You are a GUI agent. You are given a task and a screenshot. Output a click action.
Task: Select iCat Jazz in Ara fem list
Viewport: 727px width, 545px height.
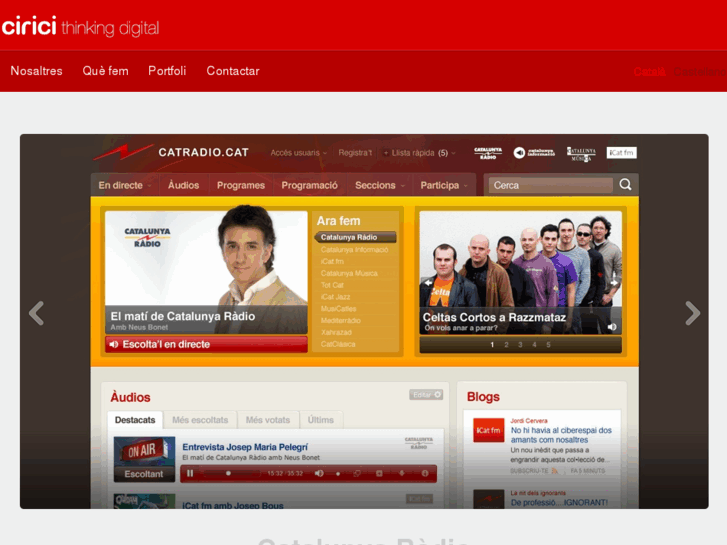(335, 297)
